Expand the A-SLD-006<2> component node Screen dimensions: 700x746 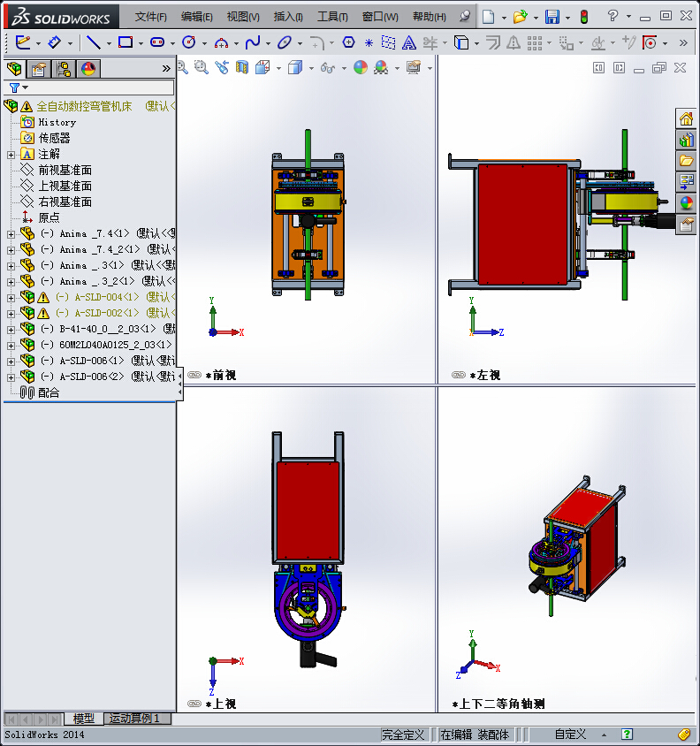pyautogui.click(x=11, y=377)
